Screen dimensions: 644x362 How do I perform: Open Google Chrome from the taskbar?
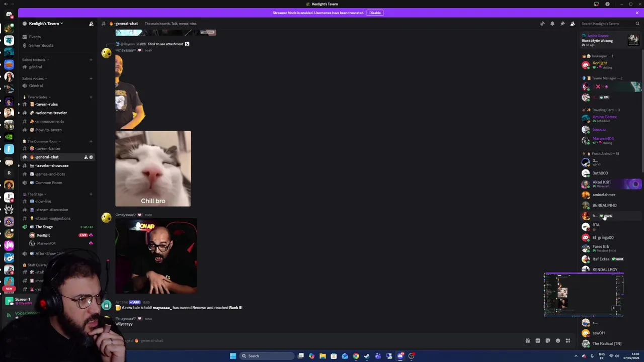356,356
